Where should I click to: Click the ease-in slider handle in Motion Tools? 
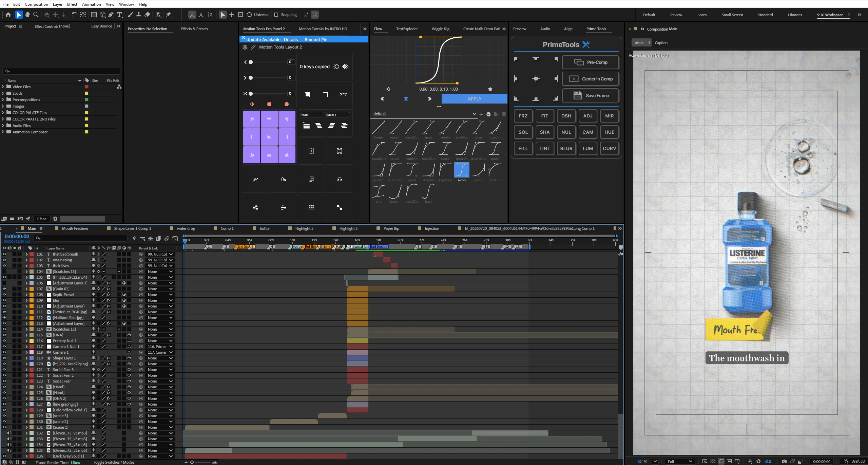tap(251, 62)
